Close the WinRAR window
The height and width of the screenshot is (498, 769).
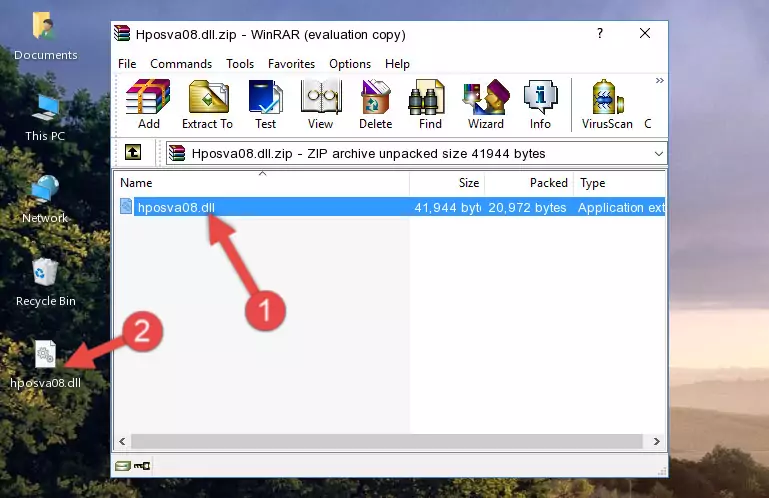coord(645,33)
